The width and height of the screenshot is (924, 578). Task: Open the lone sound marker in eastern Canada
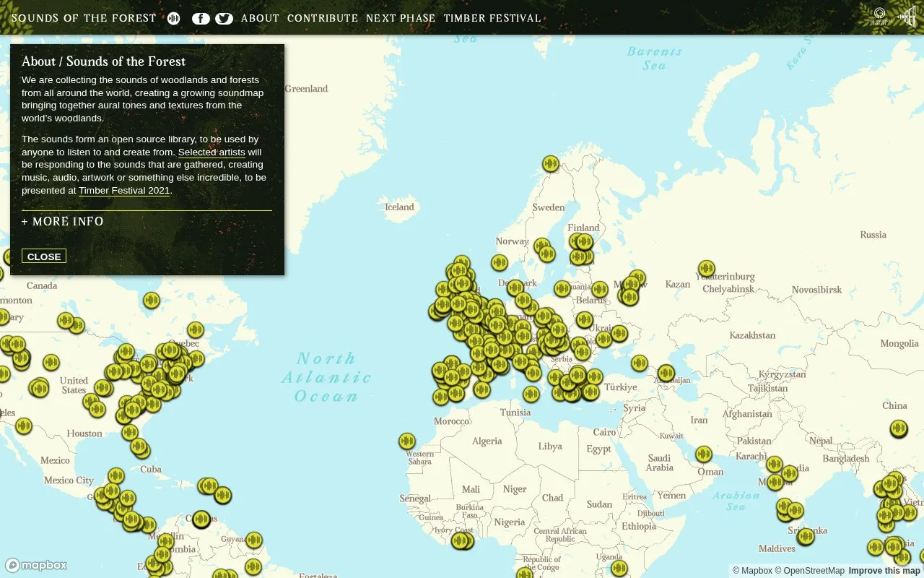click(151, 300)
